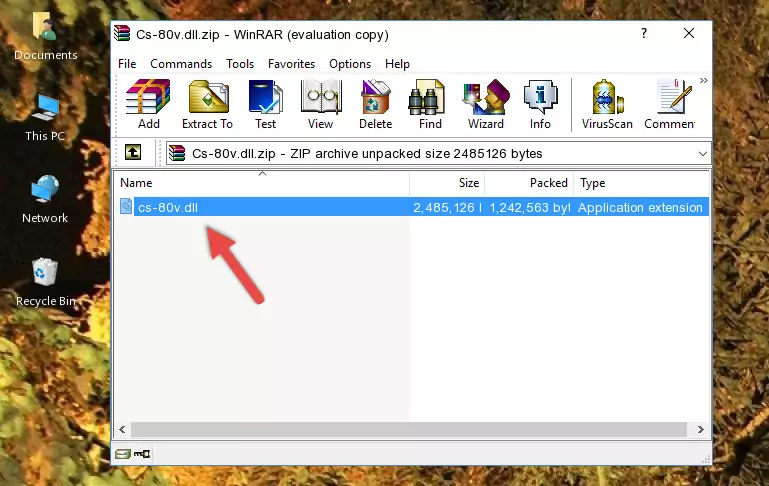This screenshot has width=769, height=486.
Task: Show archive Info
Action: point(540,104)
